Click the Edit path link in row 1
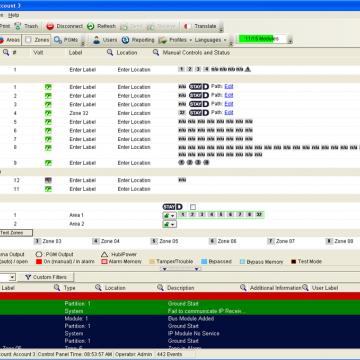 [229, 86]
